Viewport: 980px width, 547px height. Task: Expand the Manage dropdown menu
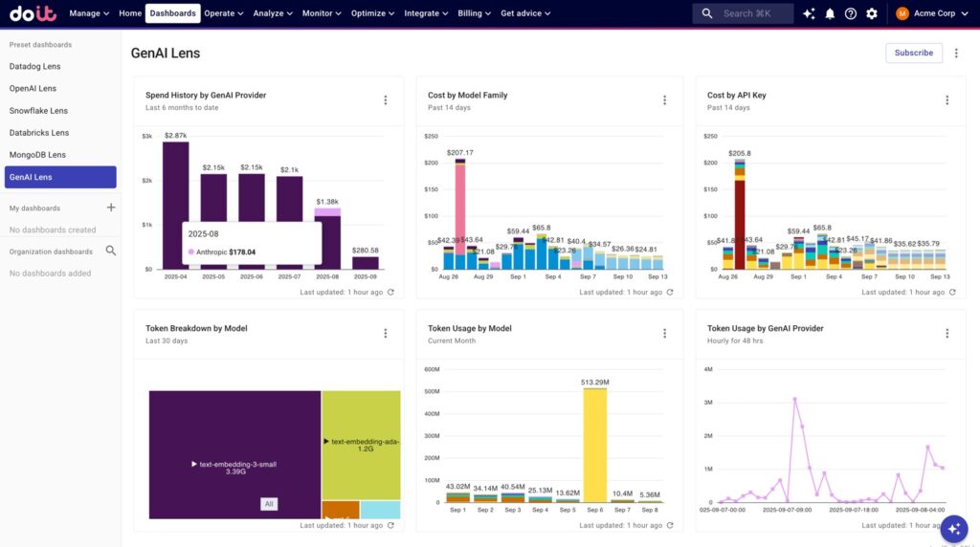tap(90, 13)
